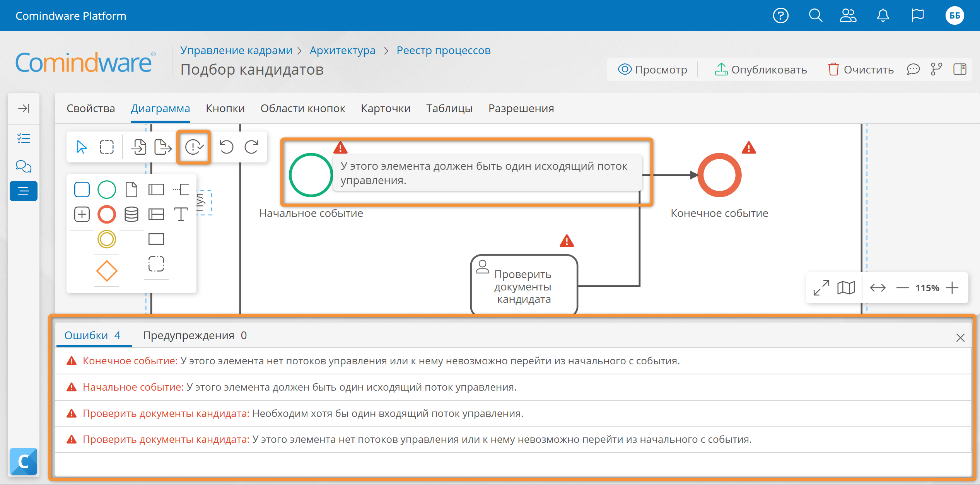
Task: Zoom out with the minus button
Action: pyautogui.click(x=902, y=288)
